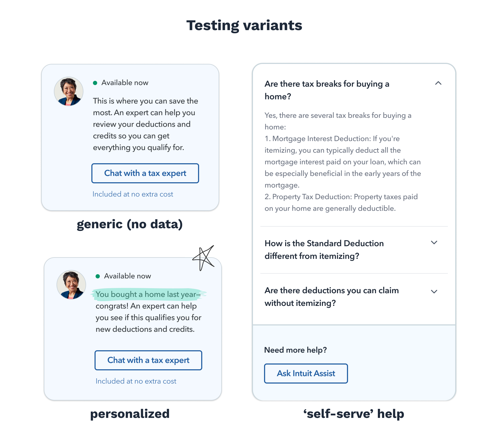
Task: Select the "Are there tax breaks for buying a home?" question
Action: pos(327,90)
